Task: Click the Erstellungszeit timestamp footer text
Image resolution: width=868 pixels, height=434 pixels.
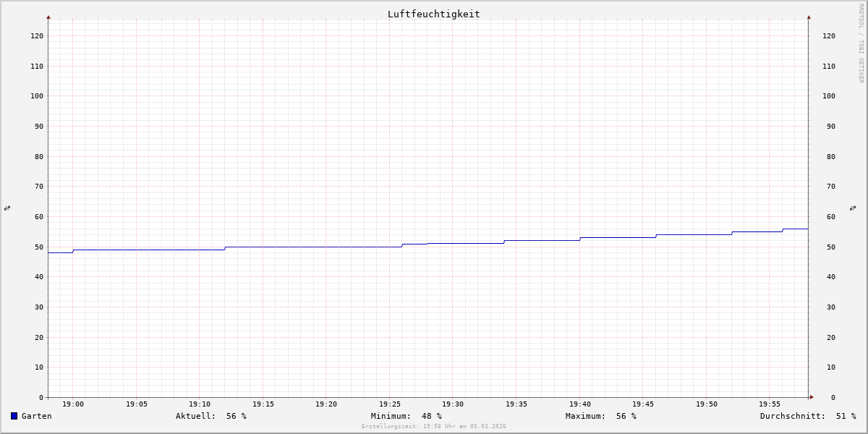Action: point(434,426)
